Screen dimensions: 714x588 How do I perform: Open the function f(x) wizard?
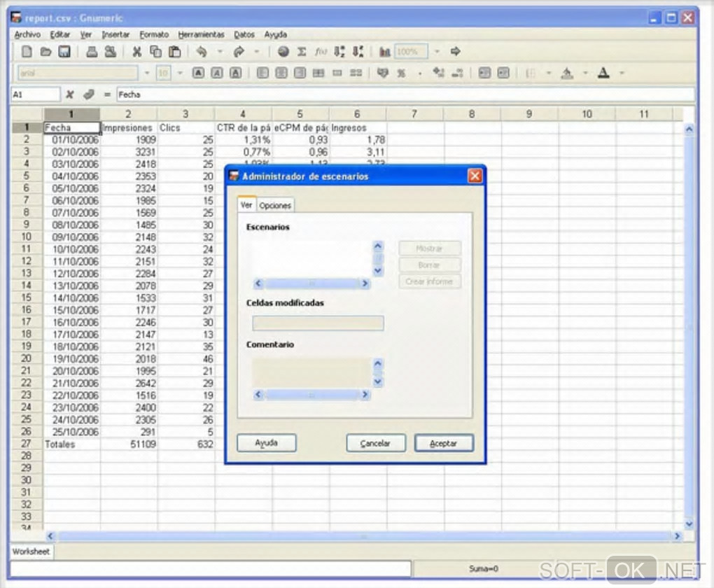(x=321, y=52)
